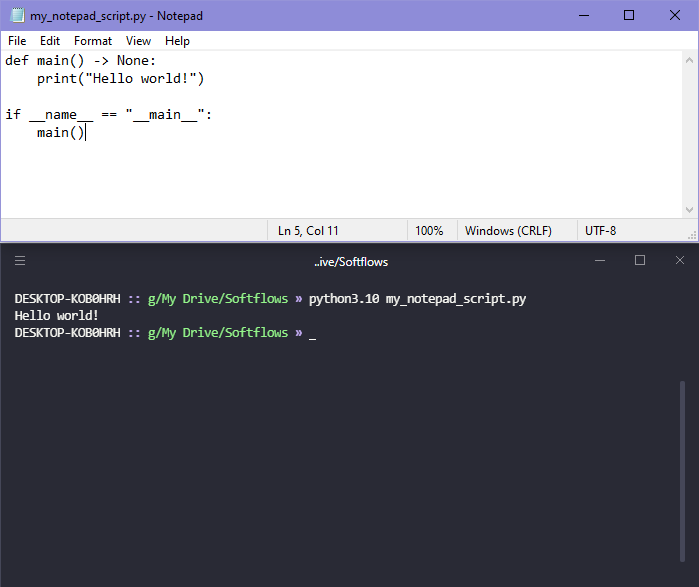Click the Notepad app icon in title bar
This screenshot has height=587, width=699.
click(16, 16)
